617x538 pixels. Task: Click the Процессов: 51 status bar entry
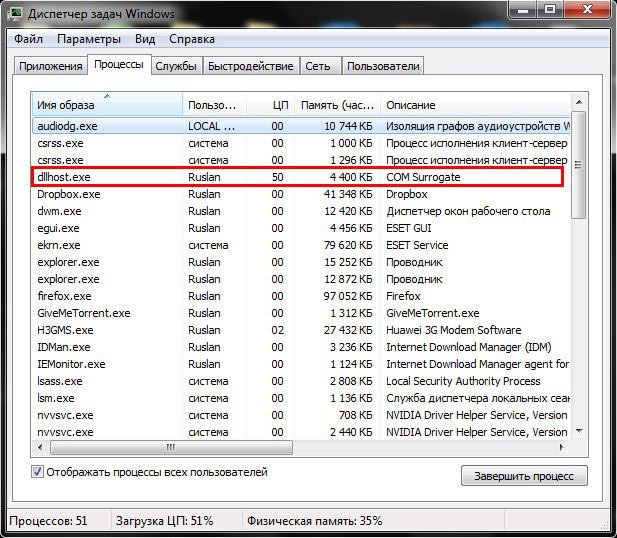click(48, 521)
